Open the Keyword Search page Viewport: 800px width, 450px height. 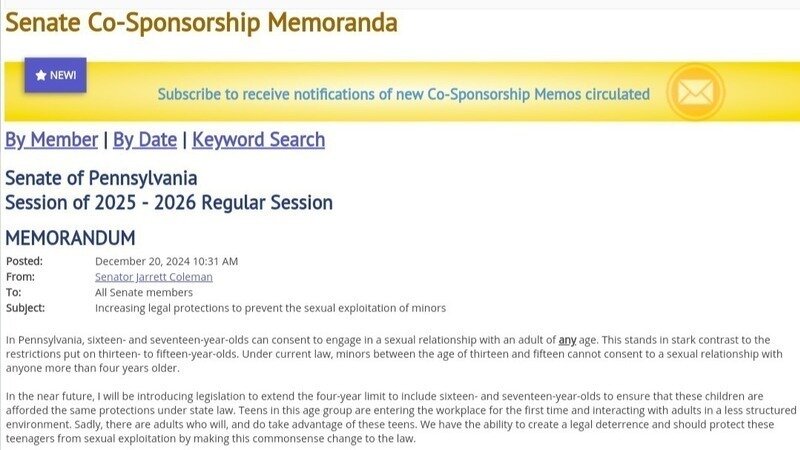point(258,140)
